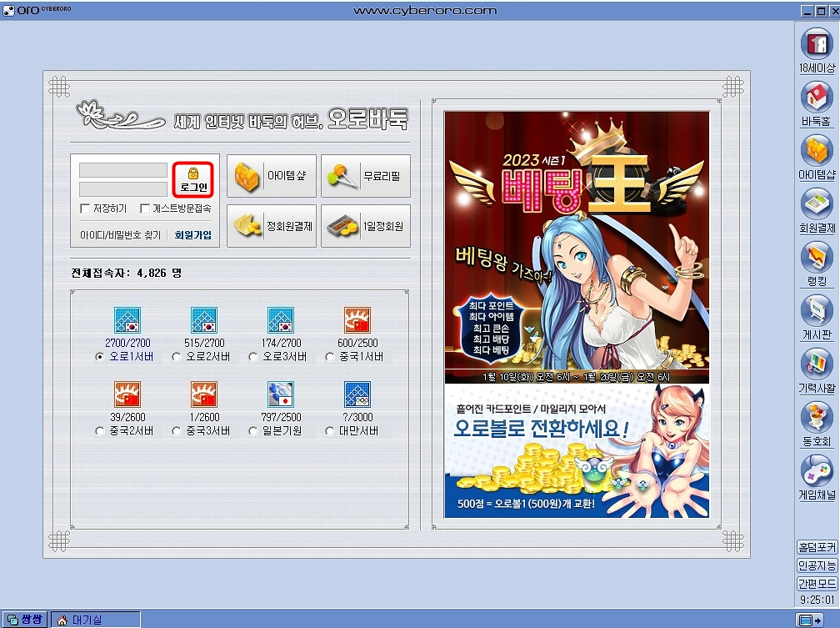Click the 39/2600 user count text
840x628 pixels.
pyautogui.click(x=127, y=417)
